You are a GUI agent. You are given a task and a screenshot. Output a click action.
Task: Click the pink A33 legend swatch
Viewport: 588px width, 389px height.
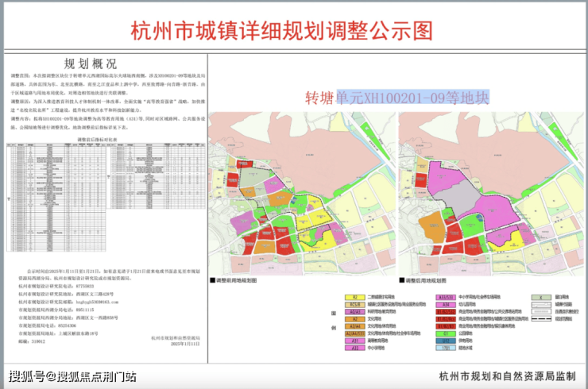tap(354, 349)
